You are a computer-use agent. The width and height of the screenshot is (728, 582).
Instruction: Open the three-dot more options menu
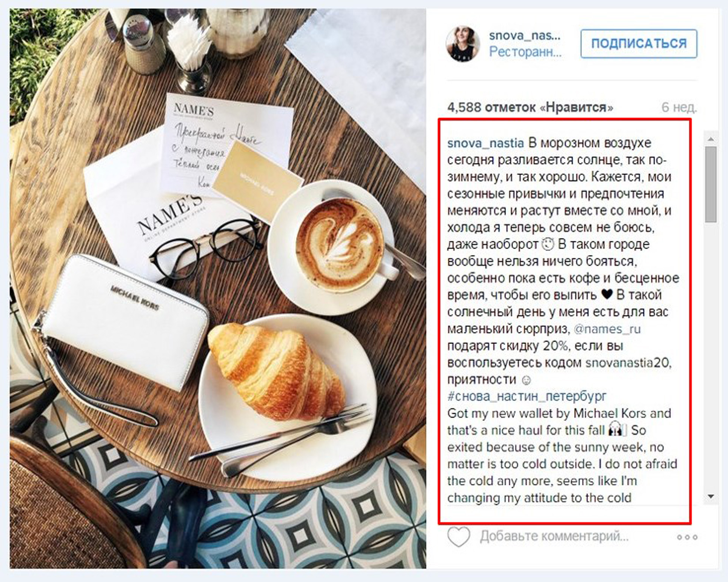[687, 537]
